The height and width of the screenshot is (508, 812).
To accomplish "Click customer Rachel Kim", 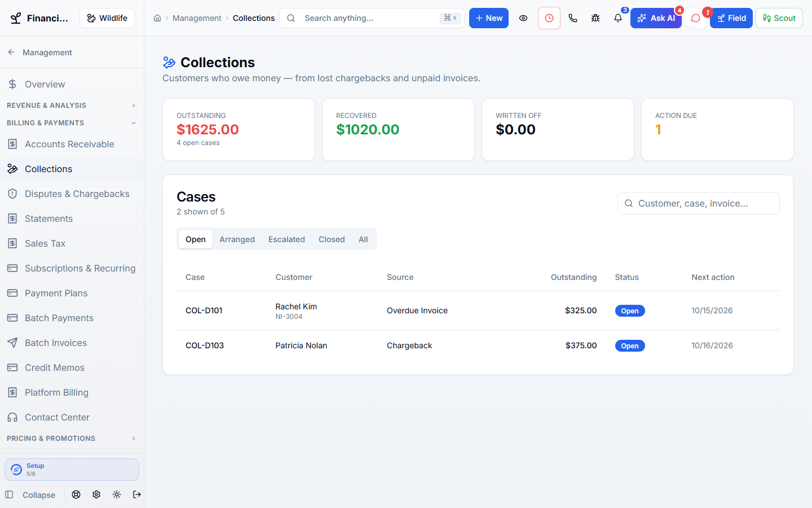I will (296, 306).
